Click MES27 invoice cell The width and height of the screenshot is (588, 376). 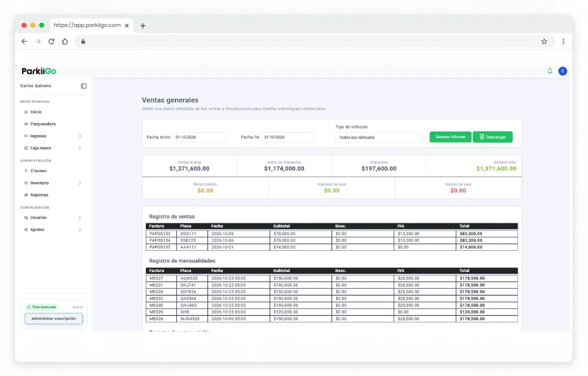pos(161,278)
